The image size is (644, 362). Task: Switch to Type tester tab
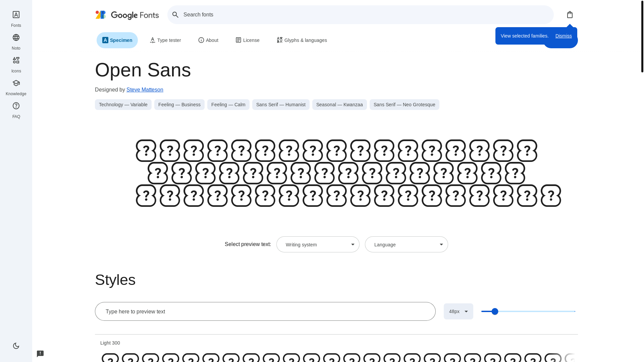click(x=165, y=40)
